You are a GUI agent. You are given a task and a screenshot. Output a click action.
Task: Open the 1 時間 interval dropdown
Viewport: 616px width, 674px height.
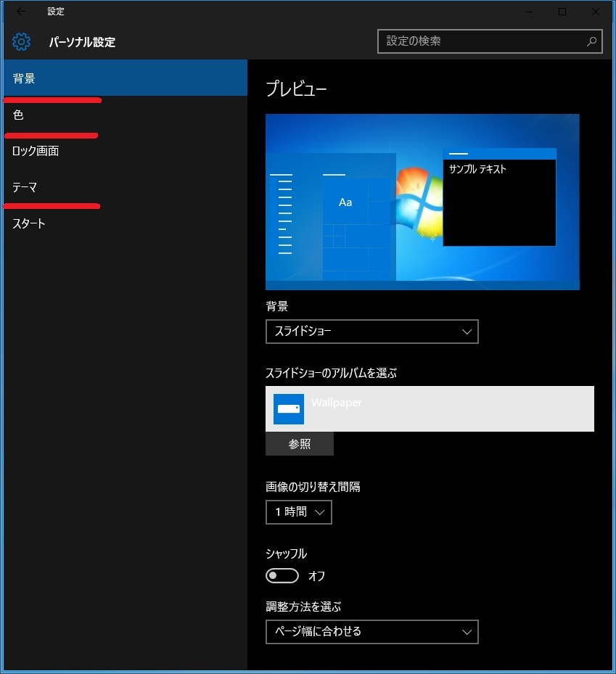(x=299, y=512)
